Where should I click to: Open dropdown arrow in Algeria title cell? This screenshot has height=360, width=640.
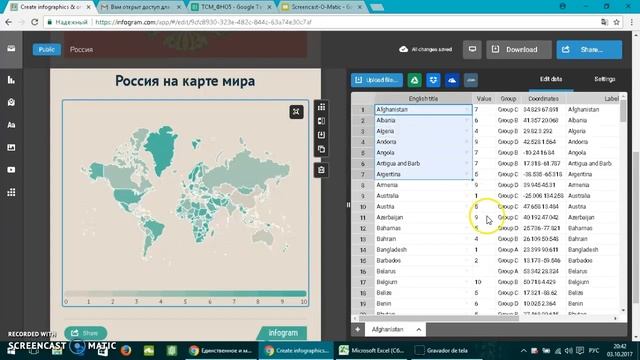tap(467, 131)
